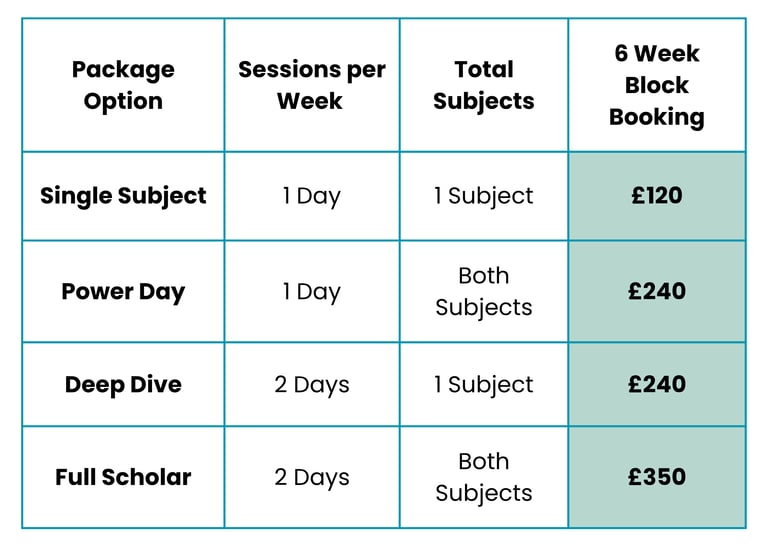The height and width of the screenshot is (546, 768).
Task: Select the Single Subject package cell
Action: pyautogui.click(x=123, y=196)
